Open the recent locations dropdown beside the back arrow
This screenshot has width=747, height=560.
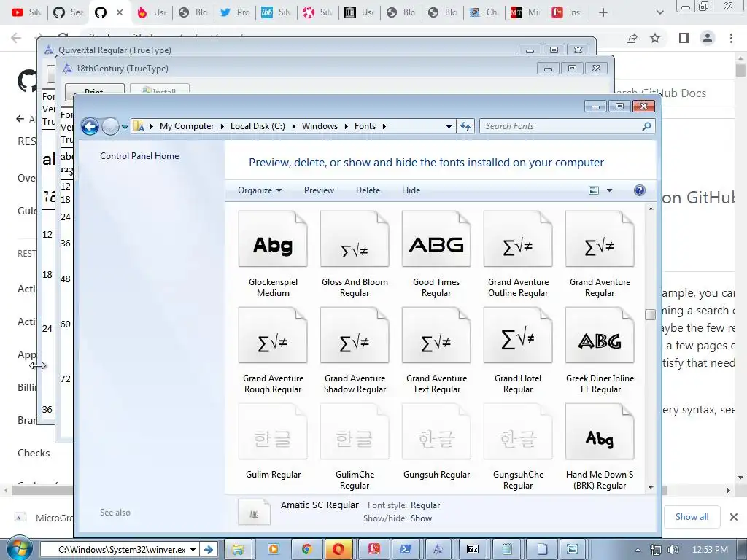pos(125,127)
